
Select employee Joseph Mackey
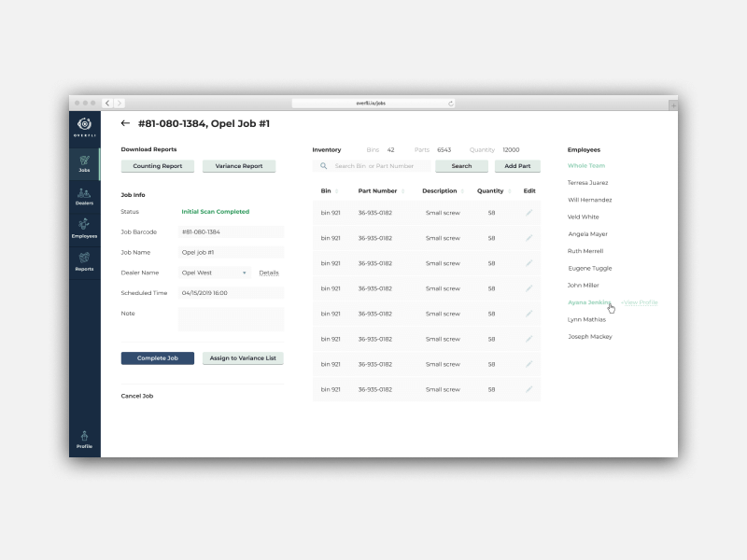click(x=590, y=337)
